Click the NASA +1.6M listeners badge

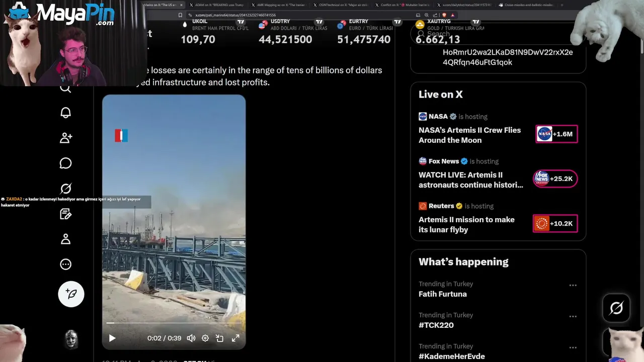point(556,134)
